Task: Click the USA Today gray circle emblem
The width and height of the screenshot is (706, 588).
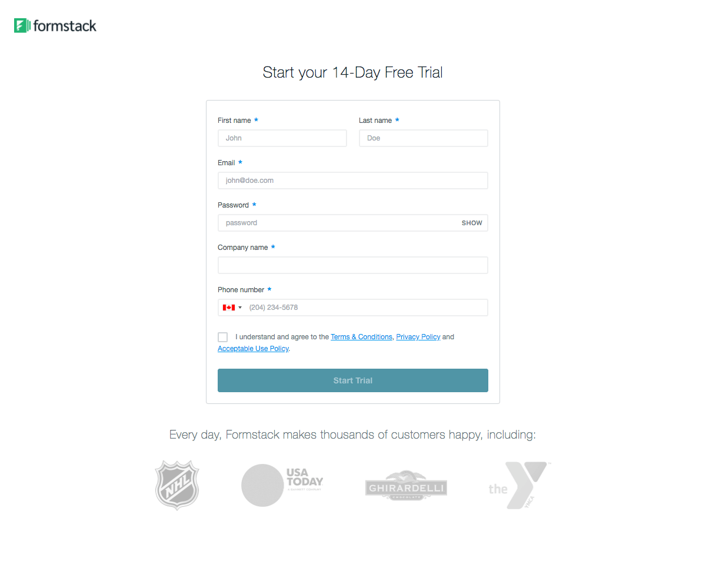Action: [262, 485]
